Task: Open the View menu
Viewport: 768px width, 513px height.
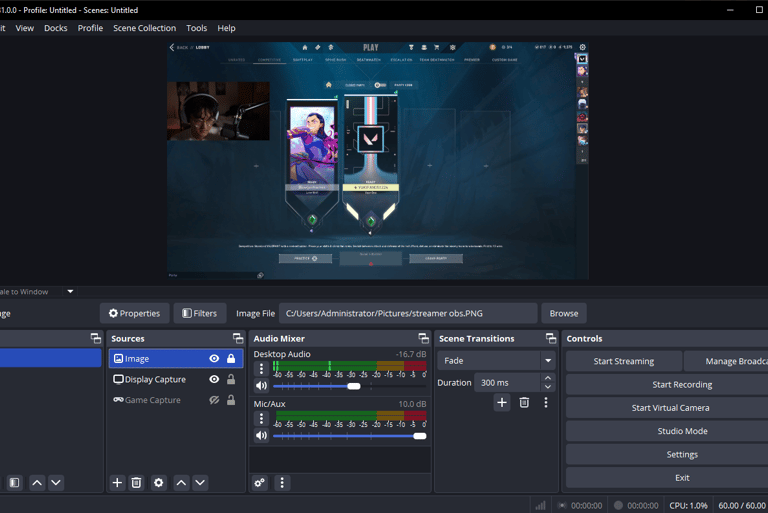Action: pyautogui.click(x=24, y=28)
